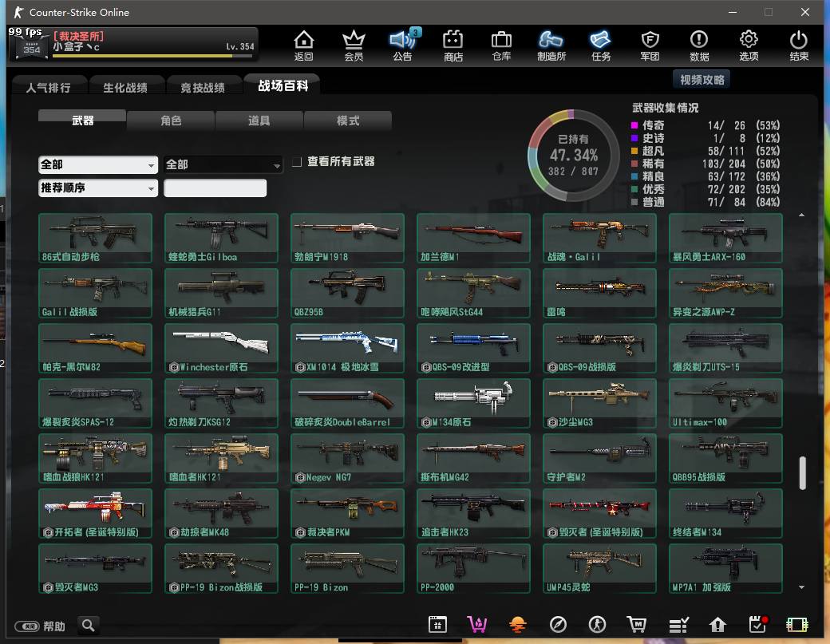Open the 军团 clan shield icon

click(x=650, y=45)
